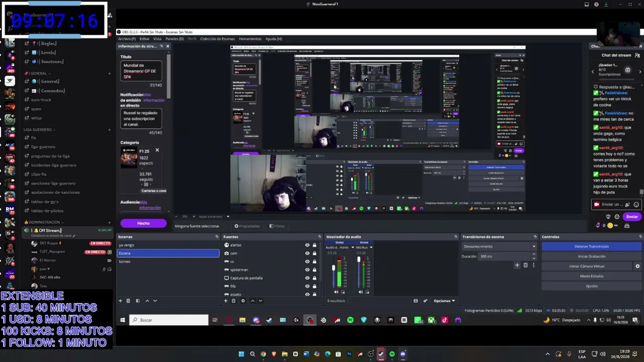Hide the spiderman source
Image resolution: width=644 pixels, height=362 pixels.
coord(307,270)
